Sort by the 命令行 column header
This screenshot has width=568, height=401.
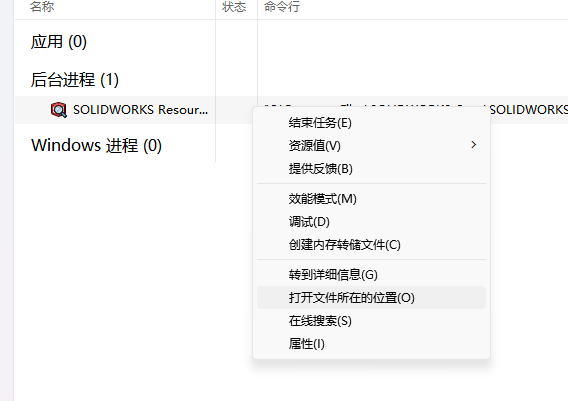[282, 7]
